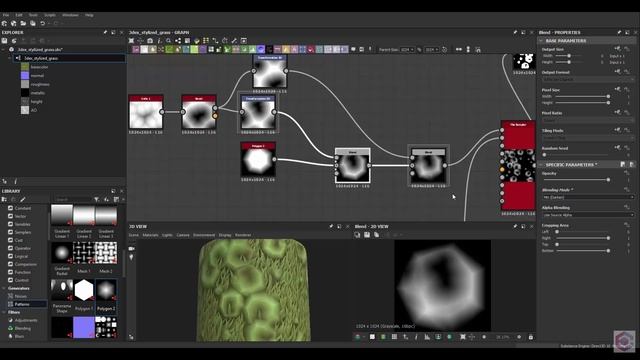The height and width of the screenshot is (360, 640).
Task: Open the Blending library category
Action: (x=22, y=328)
